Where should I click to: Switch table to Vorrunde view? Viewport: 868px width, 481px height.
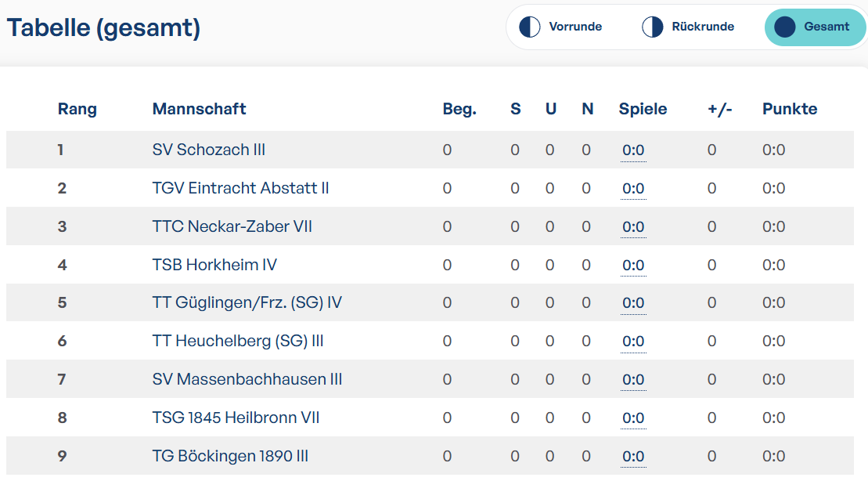[561, 27]
